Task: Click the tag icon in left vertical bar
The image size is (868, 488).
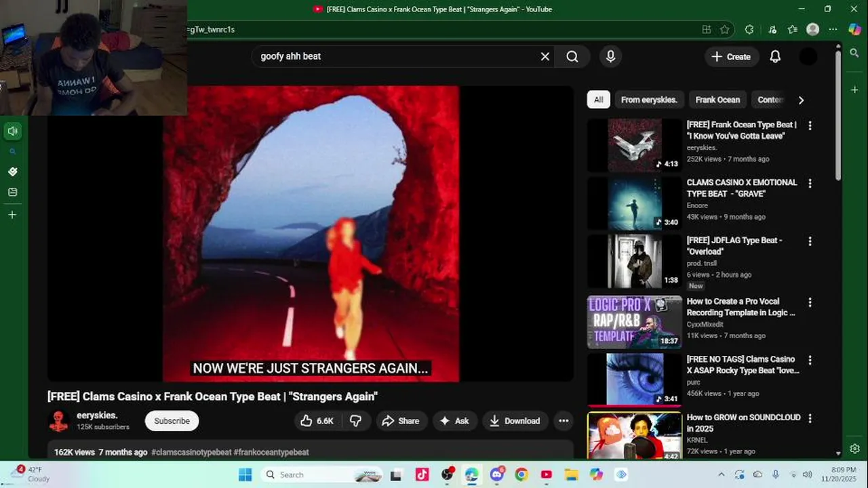Action: [12, 171]
